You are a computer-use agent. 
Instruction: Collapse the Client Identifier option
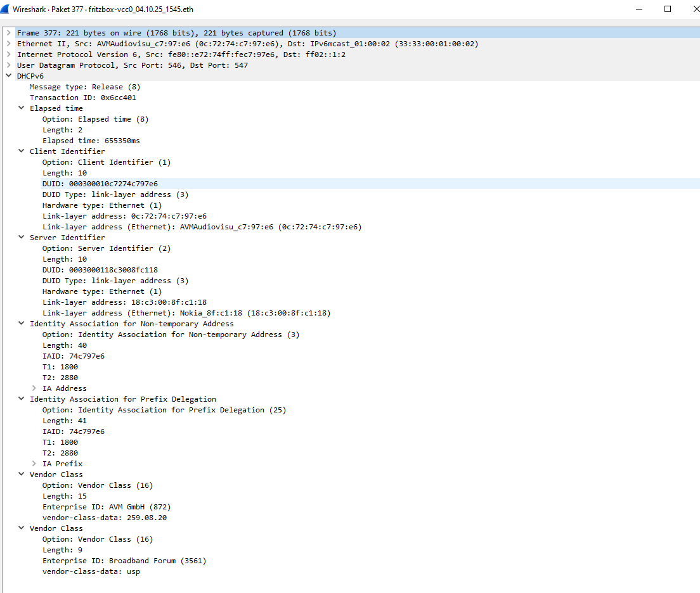tap(21, 151)
